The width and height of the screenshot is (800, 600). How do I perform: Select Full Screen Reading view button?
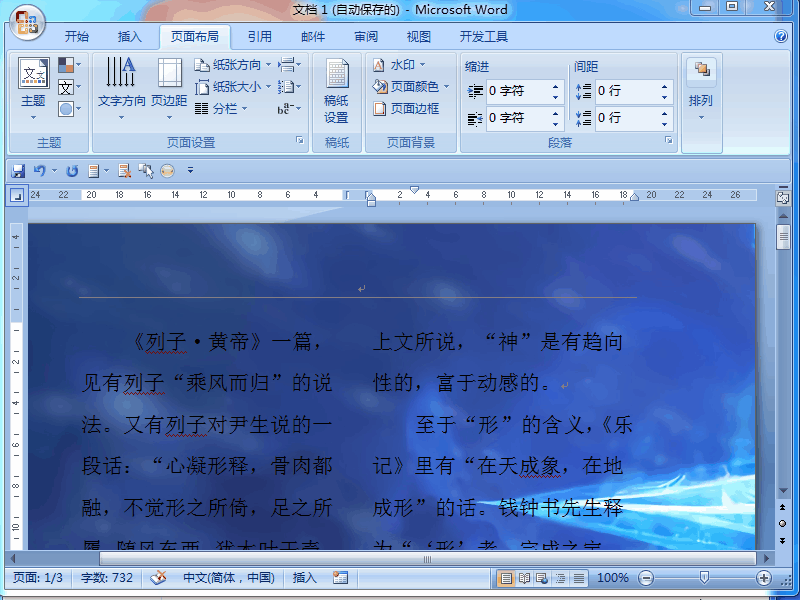[x=524, y=578]
